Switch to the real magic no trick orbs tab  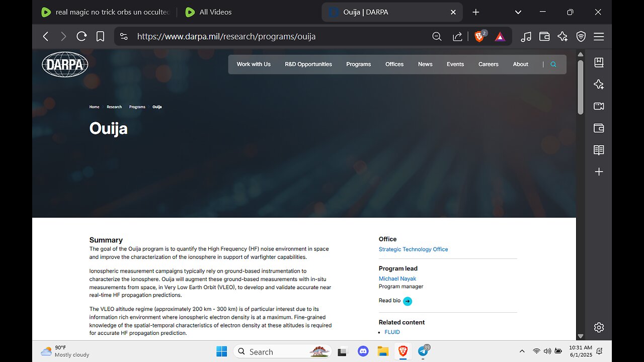click(106, 12)
